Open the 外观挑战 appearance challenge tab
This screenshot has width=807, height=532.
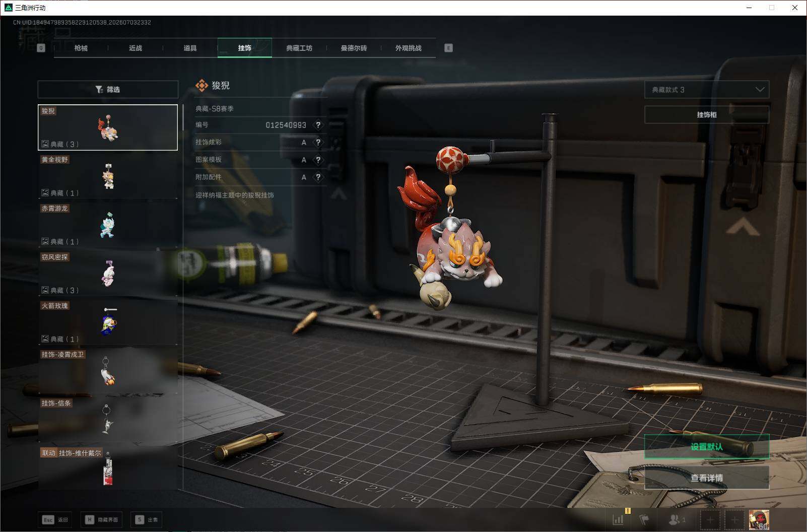408,48
